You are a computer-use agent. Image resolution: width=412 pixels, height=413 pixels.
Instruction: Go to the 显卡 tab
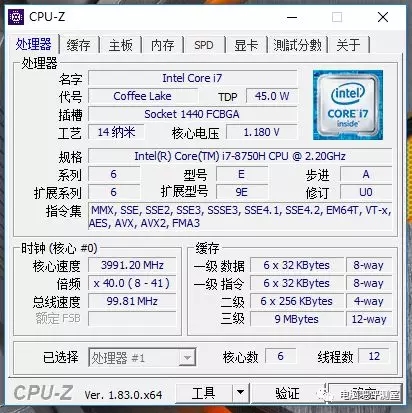click(x=246, y=45)
